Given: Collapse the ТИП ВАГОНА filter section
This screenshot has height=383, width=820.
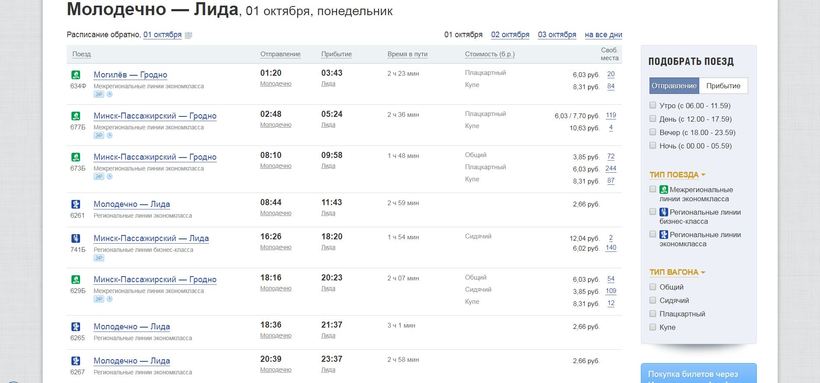Looking at the screenshot, I should click(677, 272).
